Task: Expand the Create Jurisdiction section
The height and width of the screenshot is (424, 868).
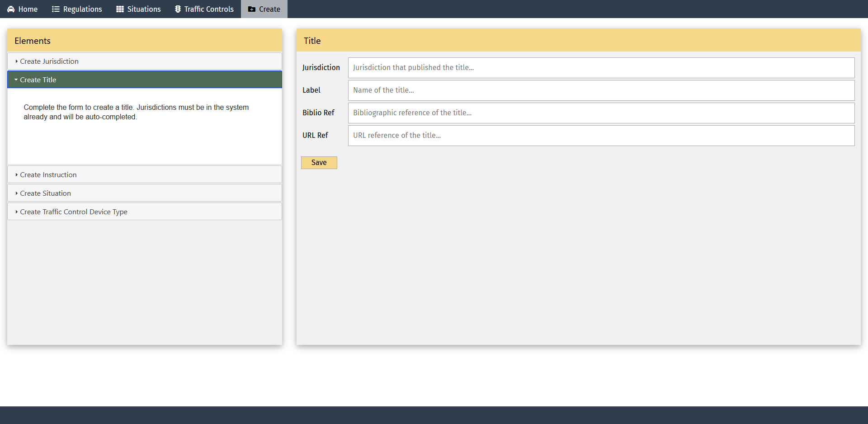Action: pos(145,61)
